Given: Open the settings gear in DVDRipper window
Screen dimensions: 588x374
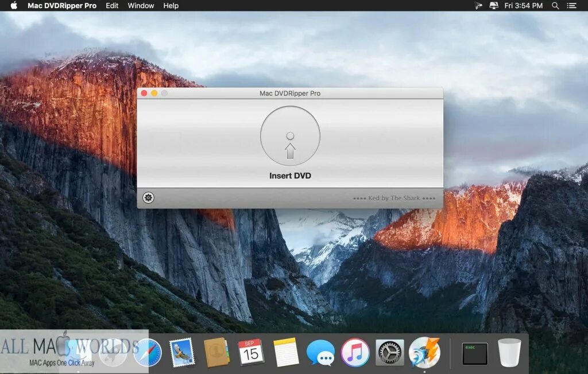Looking at the screenshot, I should click(x=148, y=197).
